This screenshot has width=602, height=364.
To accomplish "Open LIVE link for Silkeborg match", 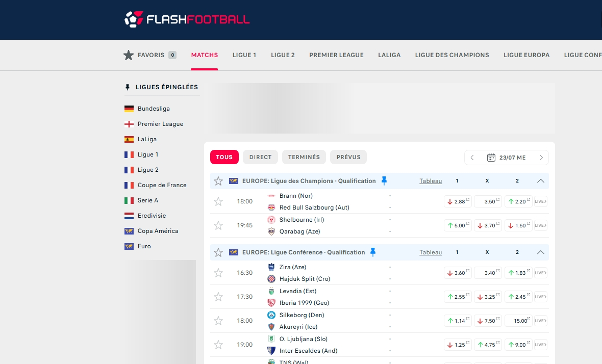I will (x=541, y=321).
